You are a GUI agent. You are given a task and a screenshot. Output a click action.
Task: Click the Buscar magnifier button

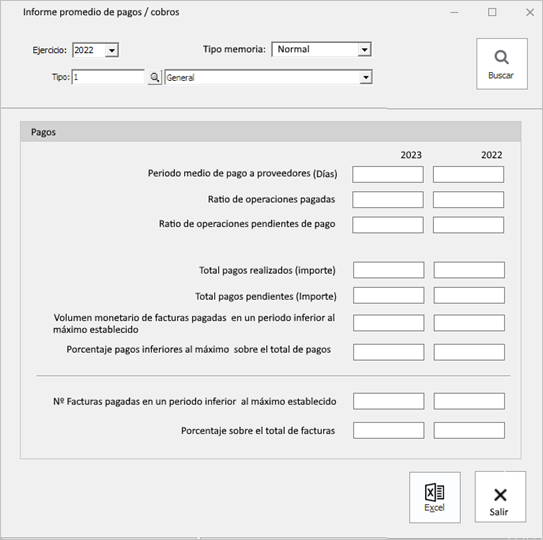coord(502,64)
